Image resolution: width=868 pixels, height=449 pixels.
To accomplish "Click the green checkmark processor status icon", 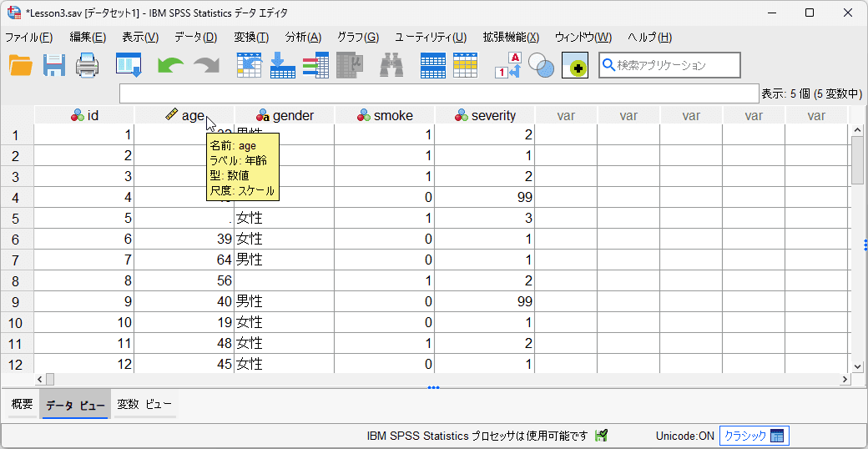I will click(601, 436).
